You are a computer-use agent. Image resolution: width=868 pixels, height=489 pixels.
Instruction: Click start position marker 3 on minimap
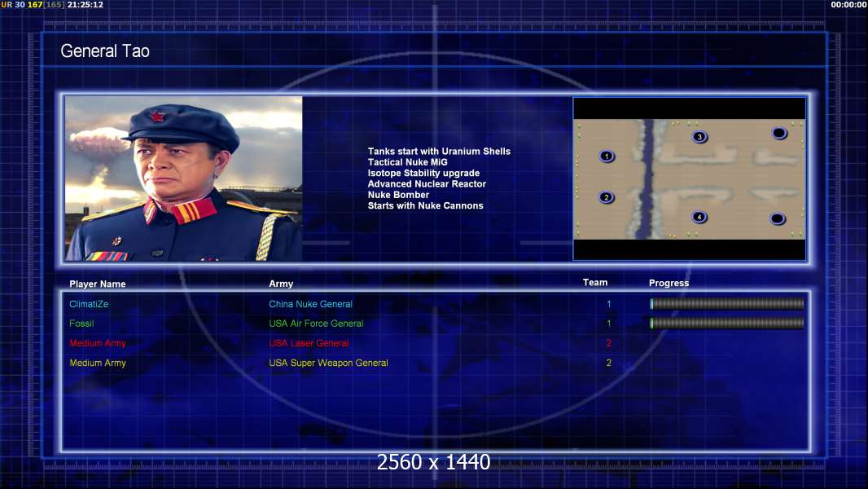tap(699, 137)
